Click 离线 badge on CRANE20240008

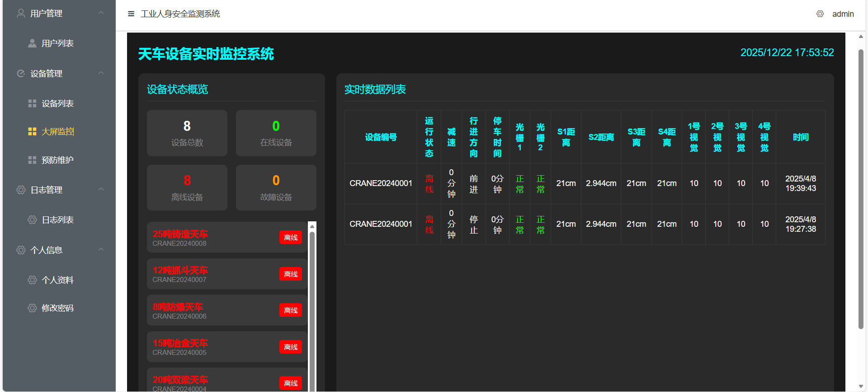(291, 238)
